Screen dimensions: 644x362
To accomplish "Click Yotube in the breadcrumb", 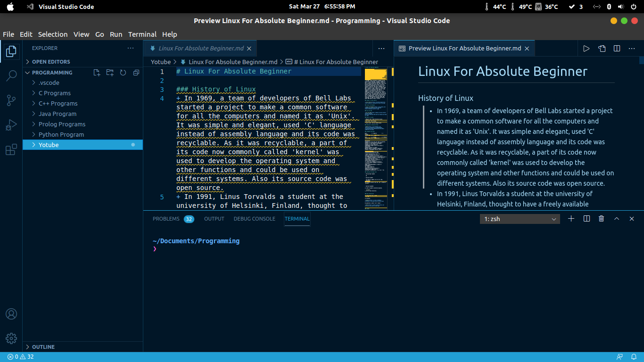I will (161, 62).
